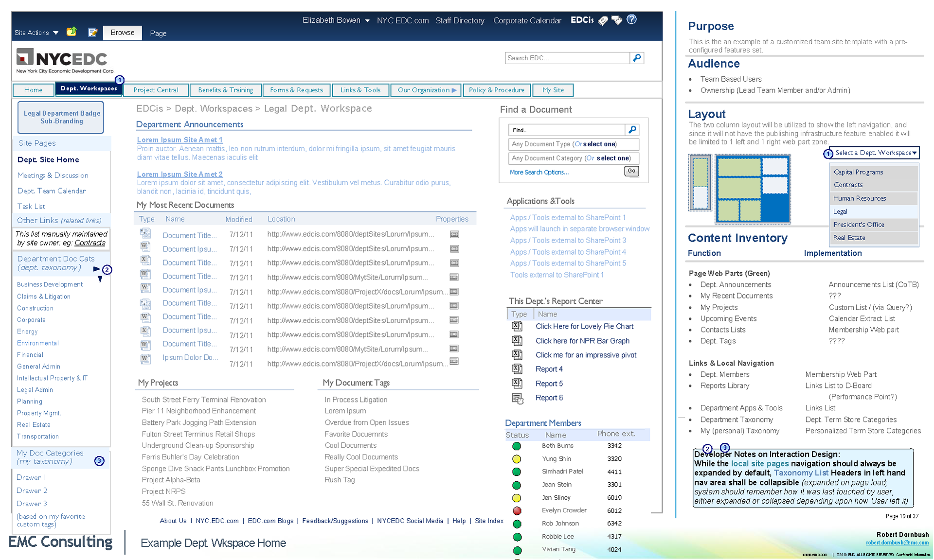The height and width of the screenshot is (560, 934).
Task: Open the More Search Options link
Action: 539,172
